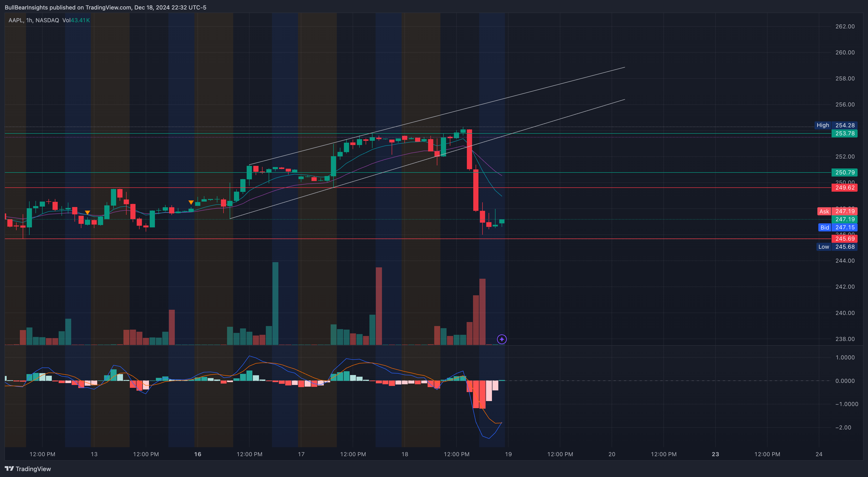Click 242.00 on the price axis
This screenshot has width=868, height=477.
click(x=845, y=287)
